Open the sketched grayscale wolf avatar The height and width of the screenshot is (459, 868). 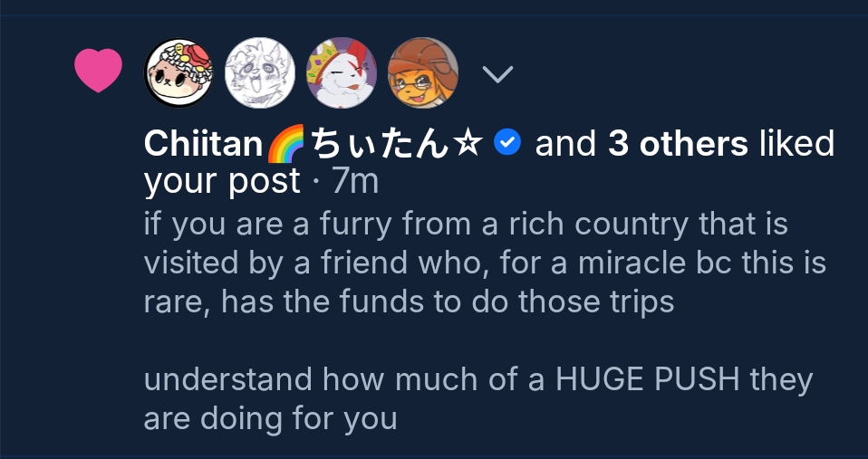(260, 72)
